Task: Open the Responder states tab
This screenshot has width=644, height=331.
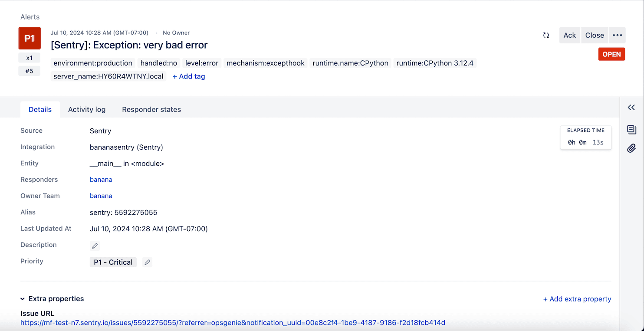Action: pos(151,109)
